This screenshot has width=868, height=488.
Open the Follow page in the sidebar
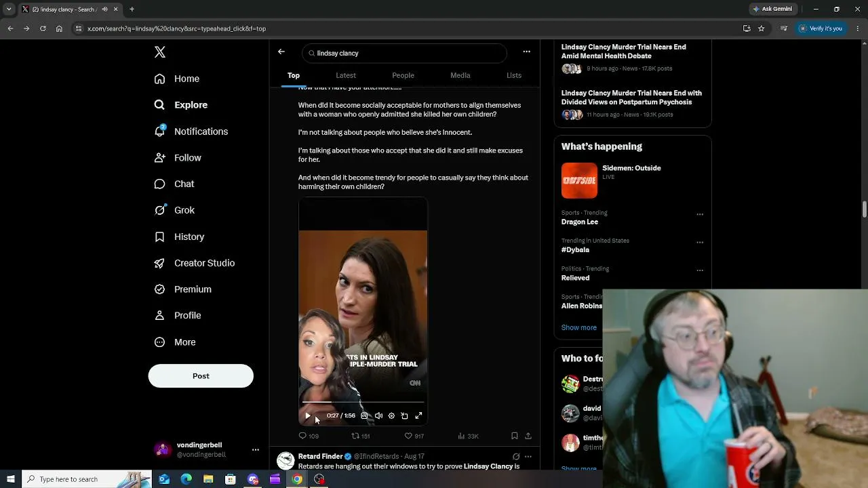point(177,158)
